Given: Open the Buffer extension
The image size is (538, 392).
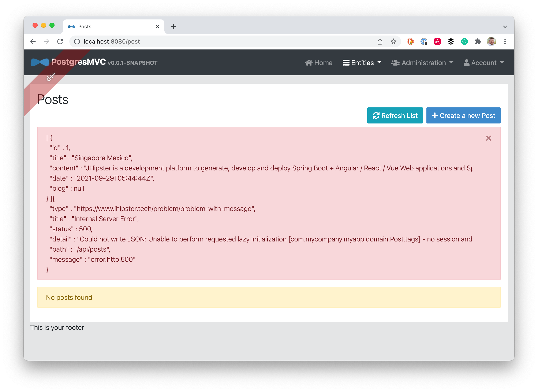Looking at the screenshot, I should 451,41.
